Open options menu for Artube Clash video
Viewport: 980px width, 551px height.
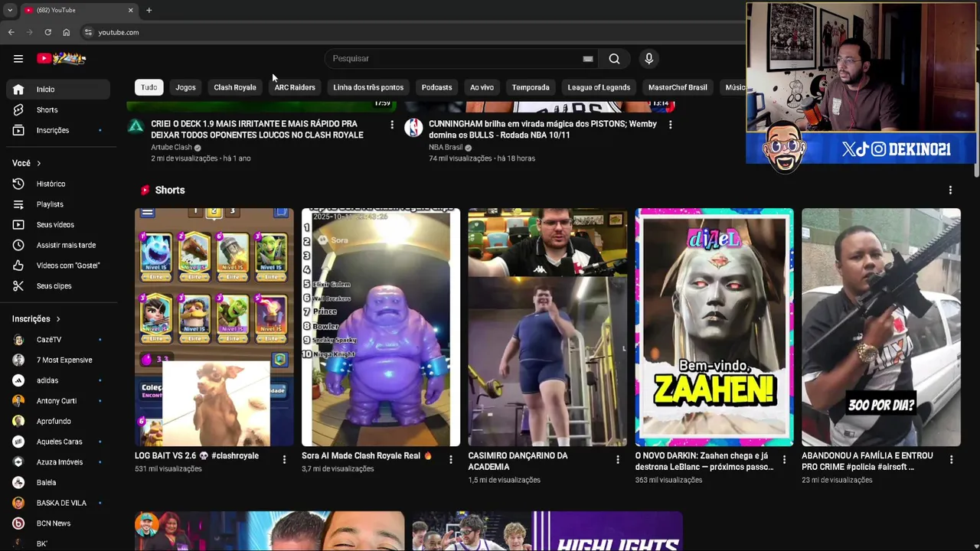pos(392,124)
